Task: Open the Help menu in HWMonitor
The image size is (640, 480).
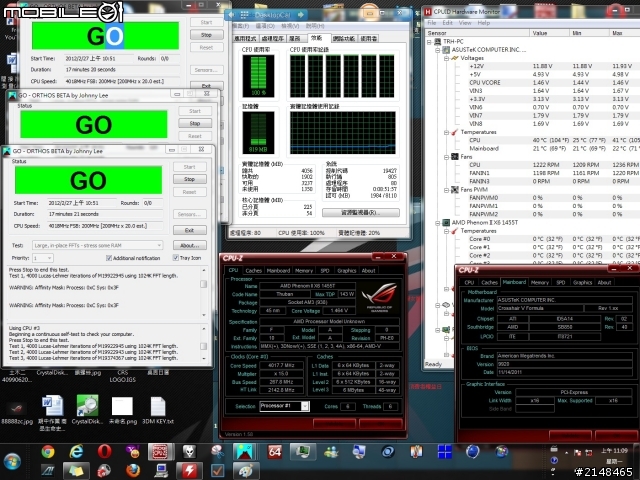Action: 484,23
